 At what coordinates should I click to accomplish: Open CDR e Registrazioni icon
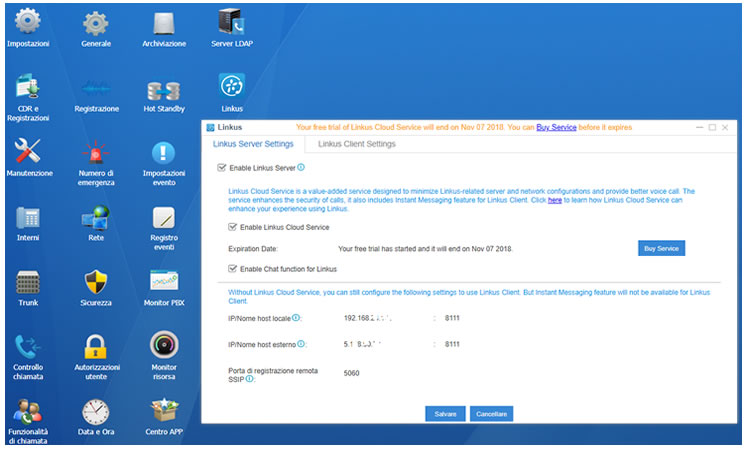click(x=28, y=87)
